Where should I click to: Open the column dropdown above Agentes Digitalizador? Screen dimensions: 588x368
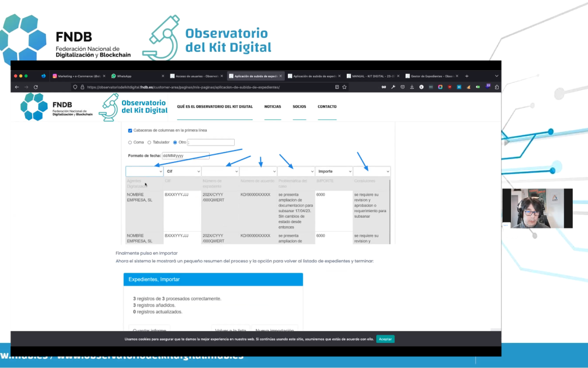[x=144, y=171]
